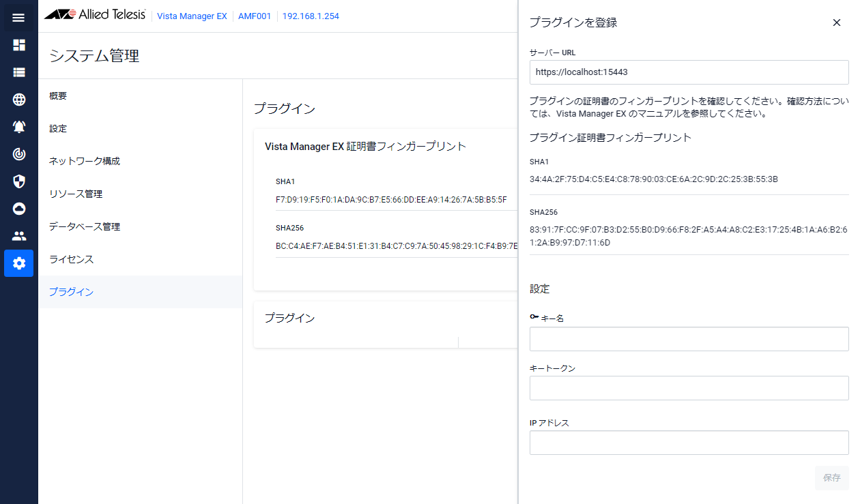Open the asset list icon

coord(19,72)
